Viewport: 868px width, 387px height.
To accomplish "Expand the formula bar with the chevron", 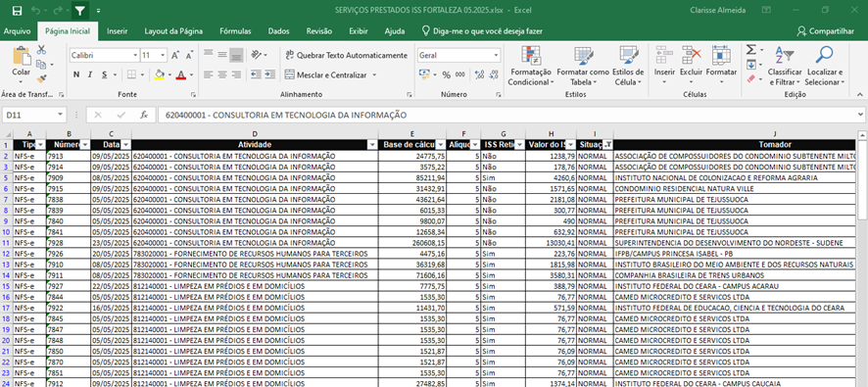I will (860, 115).
